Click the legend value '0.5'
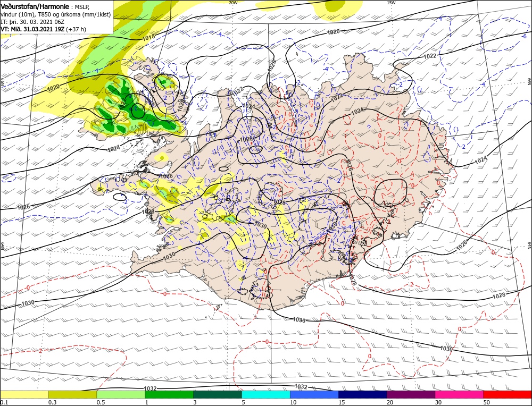Screen dimensions: 532x406 coord(101,402)
